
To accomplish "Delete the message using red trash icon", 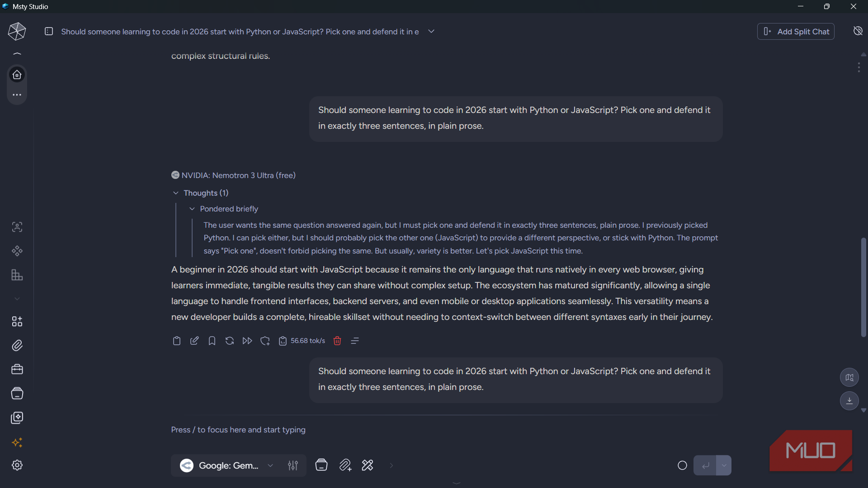I will click(x=337, y=341).
